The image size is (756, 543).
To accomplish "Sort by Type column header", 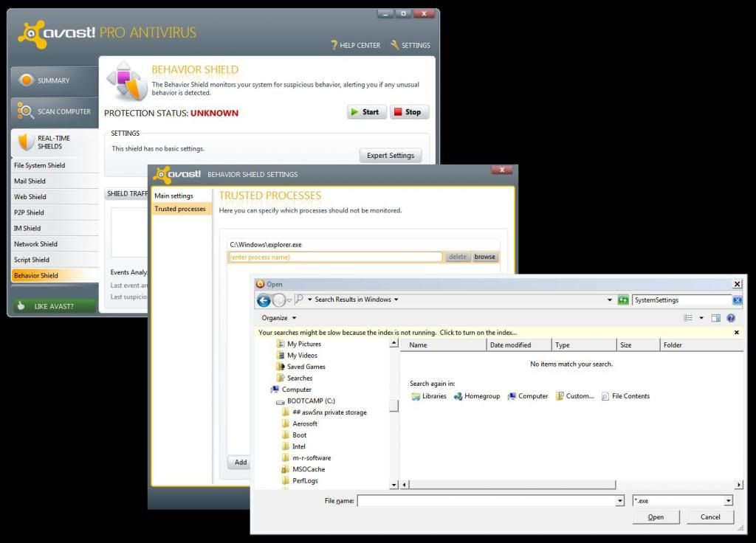I will click(584, 345).
